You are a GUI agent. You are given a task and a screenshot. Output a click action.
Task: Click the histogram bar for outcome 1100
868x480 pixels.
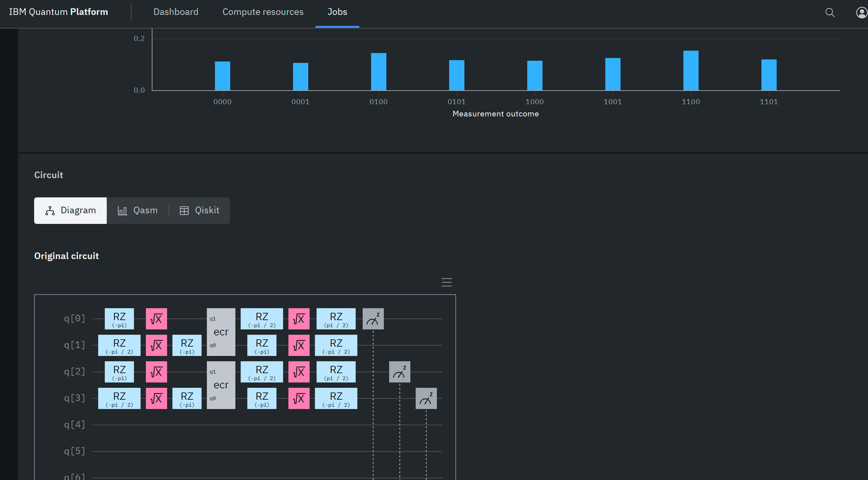click(x=691, y=71)
